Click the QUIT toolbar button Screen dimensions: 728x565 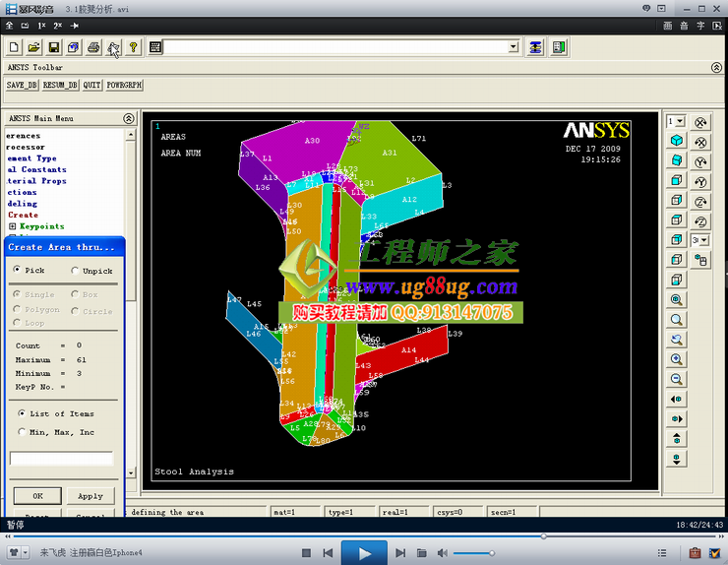(x=91, y=85)
